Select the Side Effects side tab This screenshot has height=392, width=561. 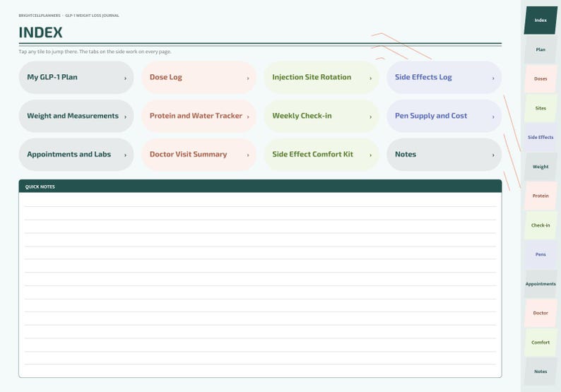[x=541, y=137]
